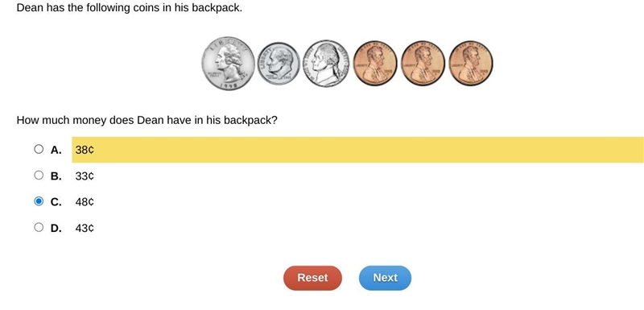Click the middle penny image
This screenshot has height=310, width=644.
click(423, 64)
